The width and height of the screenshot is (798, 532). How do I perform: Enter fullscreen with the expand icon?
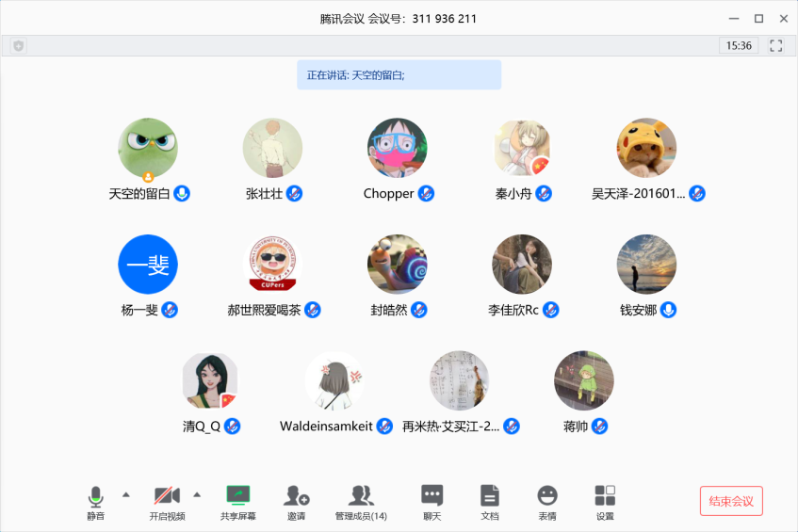coord(776,45)
